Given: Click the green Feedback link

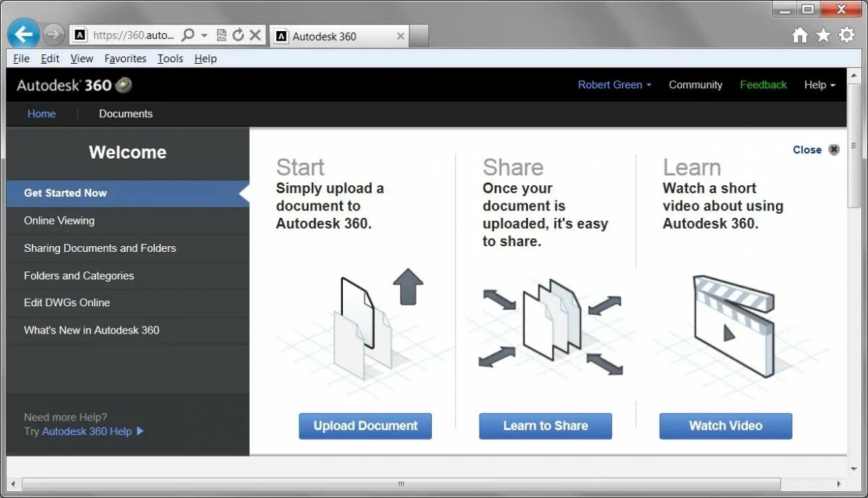Looking at the screenshot, I should click(763, 85).
